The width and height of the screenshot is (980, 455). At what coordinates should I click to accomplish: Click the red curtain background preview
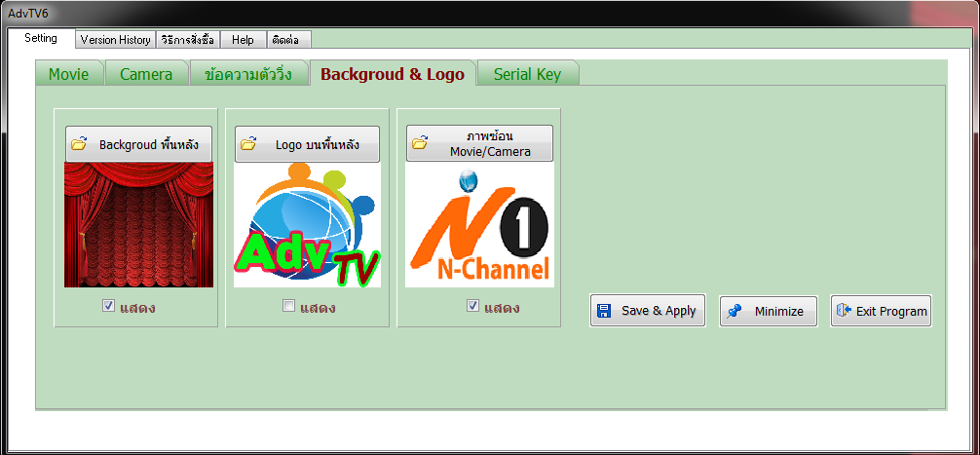click(138, 224)
